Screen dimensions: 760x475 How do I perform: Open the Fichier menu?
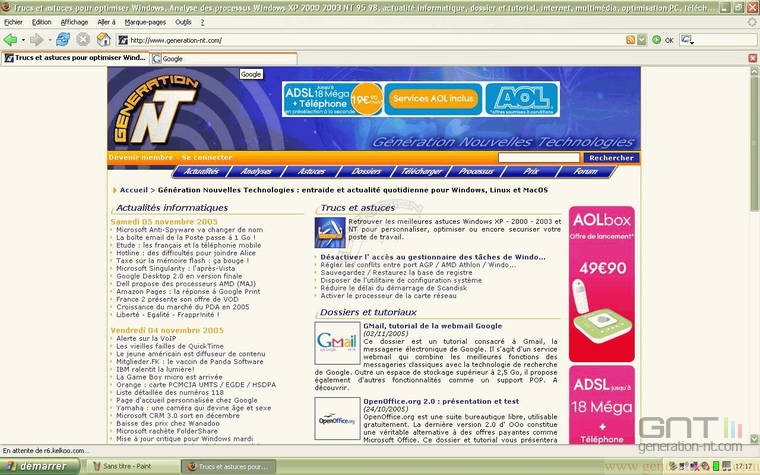click(13, 22)
